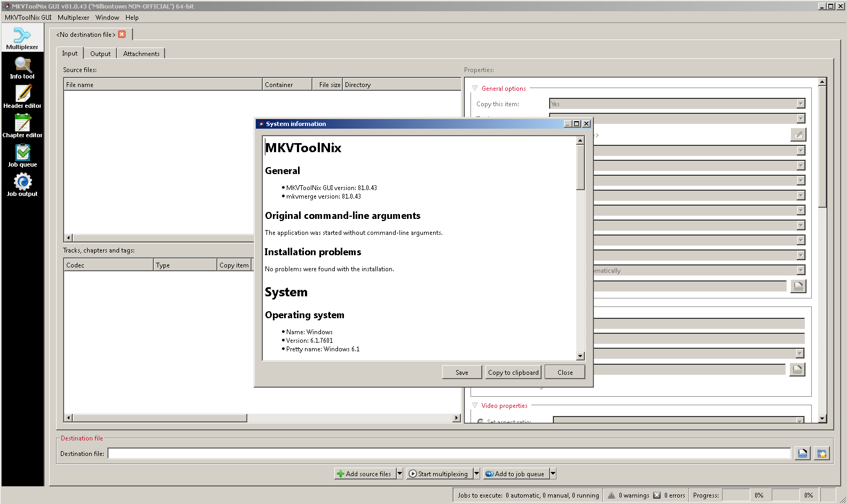Switch to the Output tab

click(100, 54)
